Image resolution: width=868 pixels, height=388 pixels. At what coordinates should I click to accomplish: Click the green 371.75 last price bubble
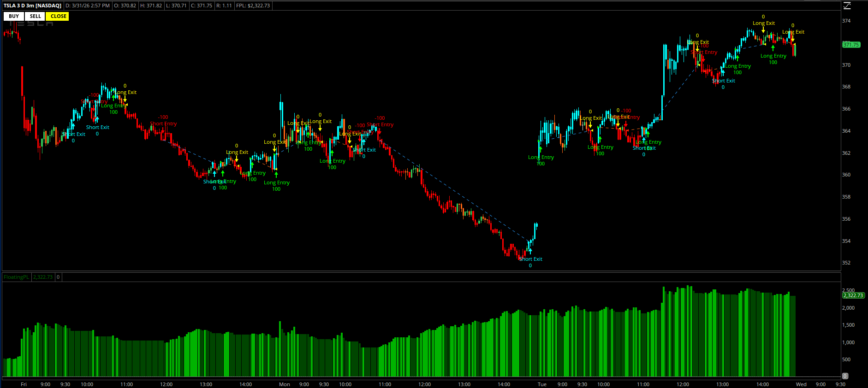point(851,45)
